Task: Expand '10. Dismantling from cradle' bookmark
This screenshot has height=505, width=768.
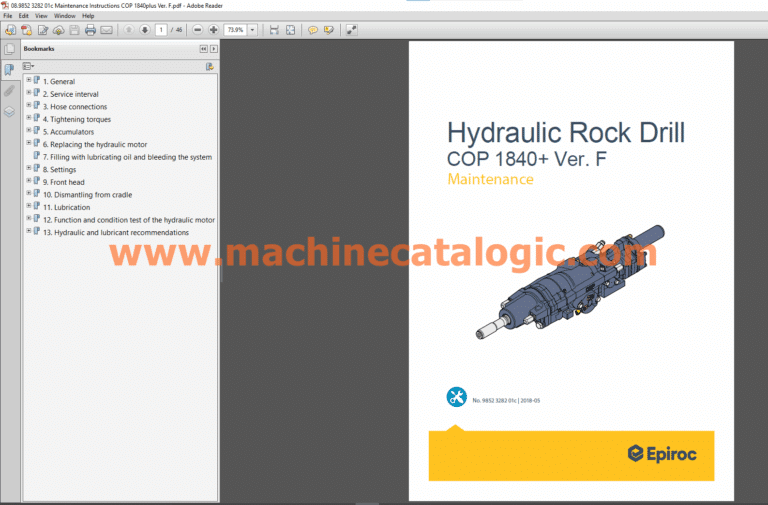Action: (x=29, y=193)
